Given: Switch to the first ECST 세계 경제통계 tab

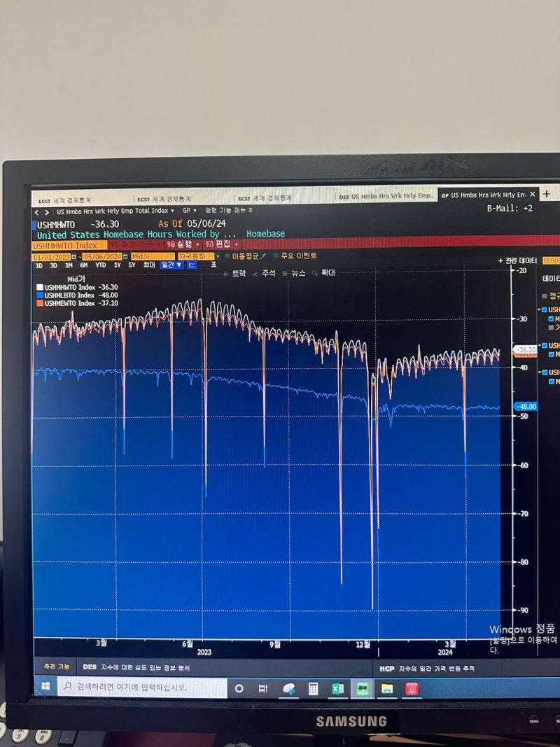Looking at the screenshot, I should 81,200.
